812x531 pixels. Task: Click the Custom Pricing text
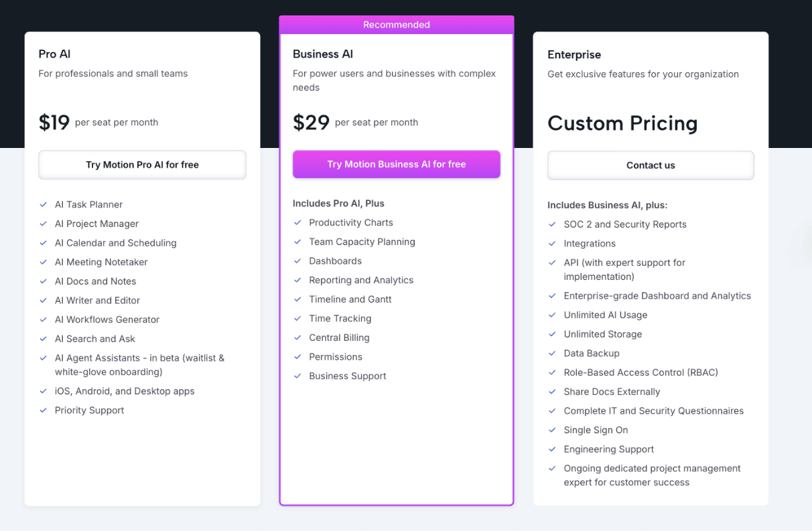[622, 123]
